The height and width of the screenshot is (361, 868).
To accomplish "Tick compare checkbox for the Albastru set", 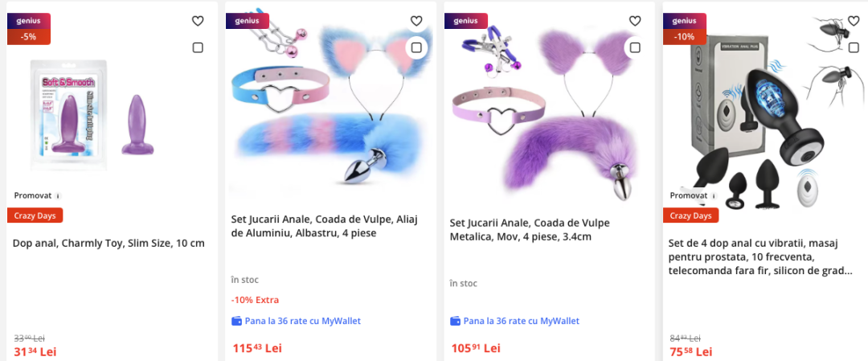I will pyautogui.click(x=416, y=47).
